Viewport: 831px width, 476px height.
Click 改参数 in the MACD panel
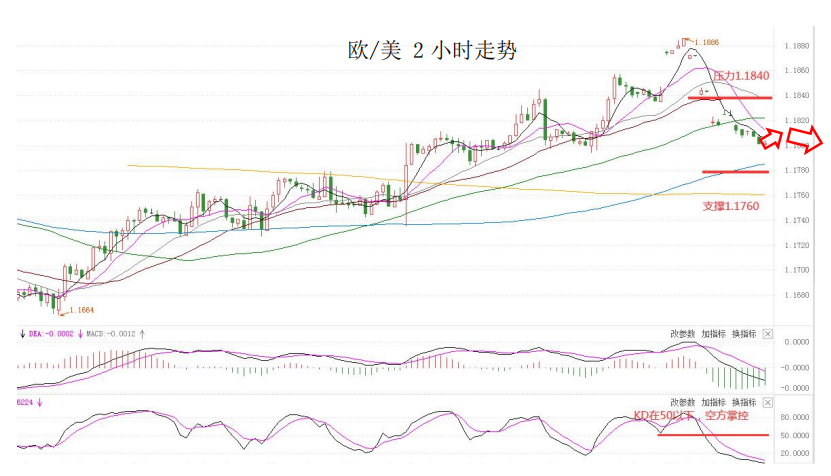coord(682,334)
